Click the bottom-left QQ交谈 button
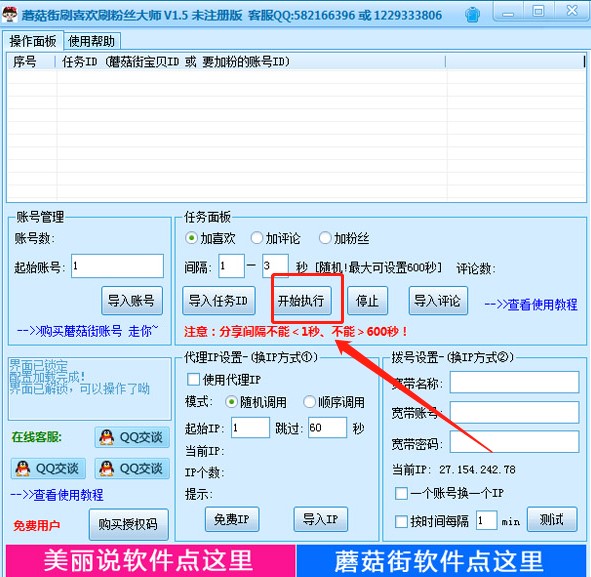Image resolution: width=591 pixels, height=577 pixels. [x=48, y=468]
